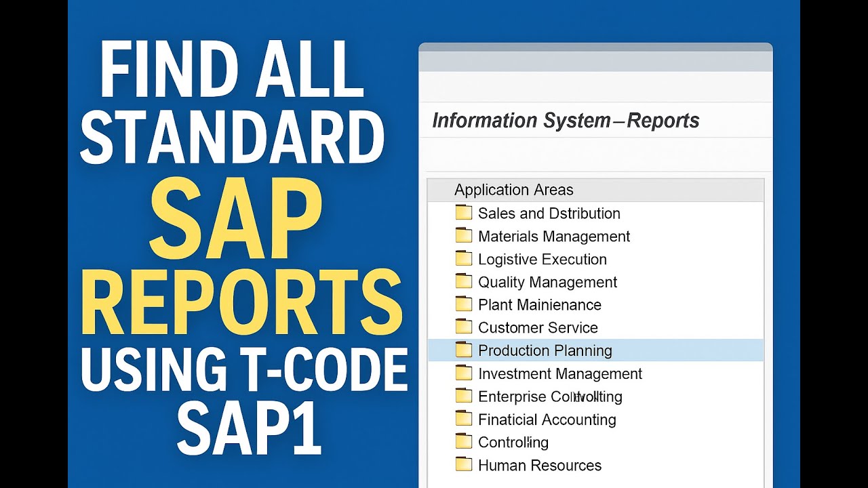
Task: Click the Information System–Reports title
Action: (566, 121)
